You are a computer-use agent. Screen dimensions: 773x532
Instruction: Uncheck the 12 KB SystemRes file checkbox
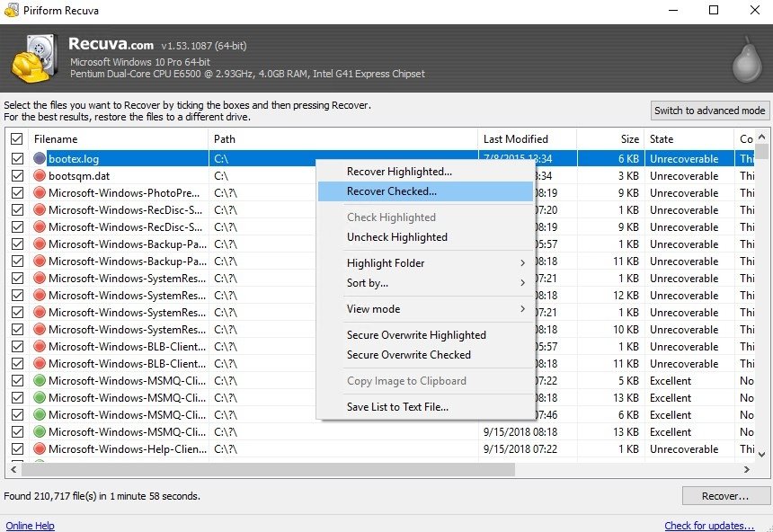coord(17,296)
